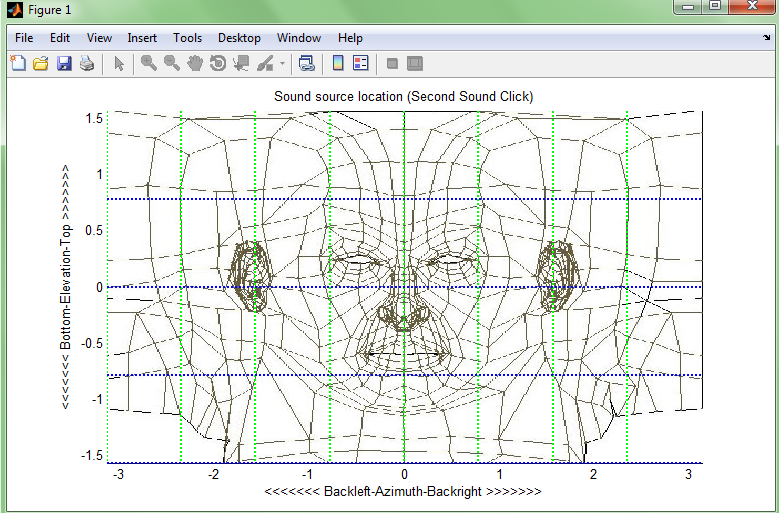Print the figure using the printer icon
The width and height of the screenshot is (779, 513).
87,64
